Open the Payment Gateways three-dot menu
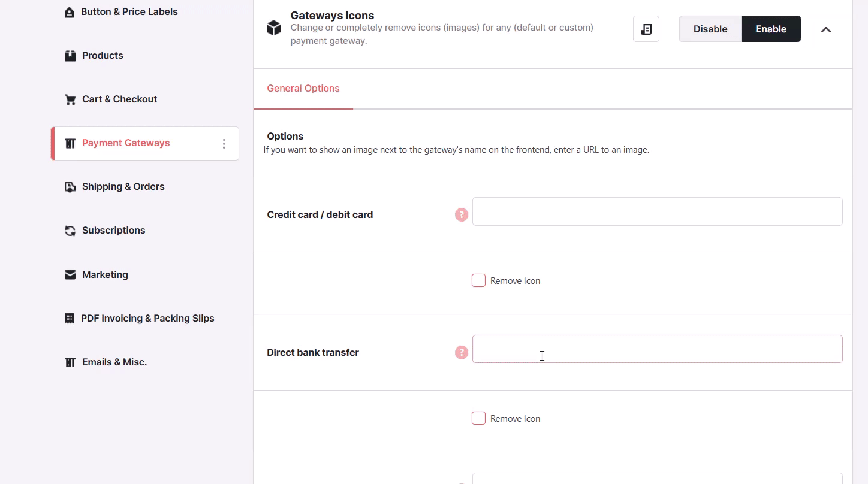Screen dimensions: 868x484 (224, 144)
